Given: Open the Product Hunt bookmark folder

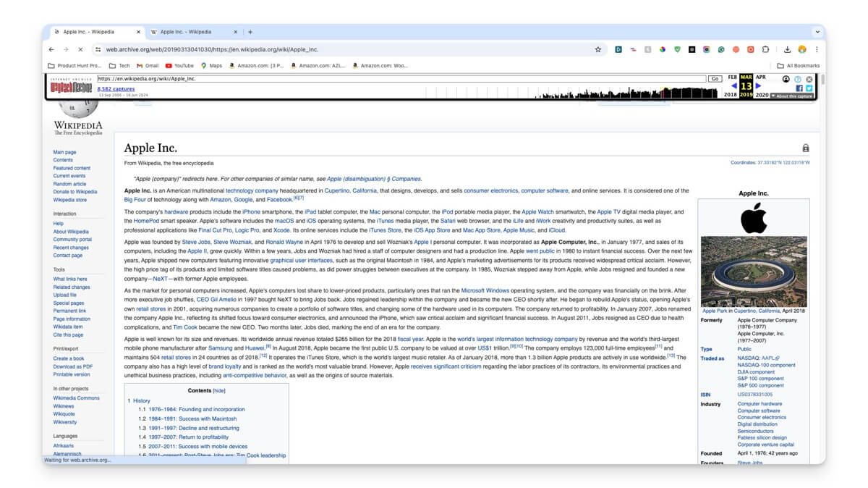Looking at the screenshot, I should 75,65.
